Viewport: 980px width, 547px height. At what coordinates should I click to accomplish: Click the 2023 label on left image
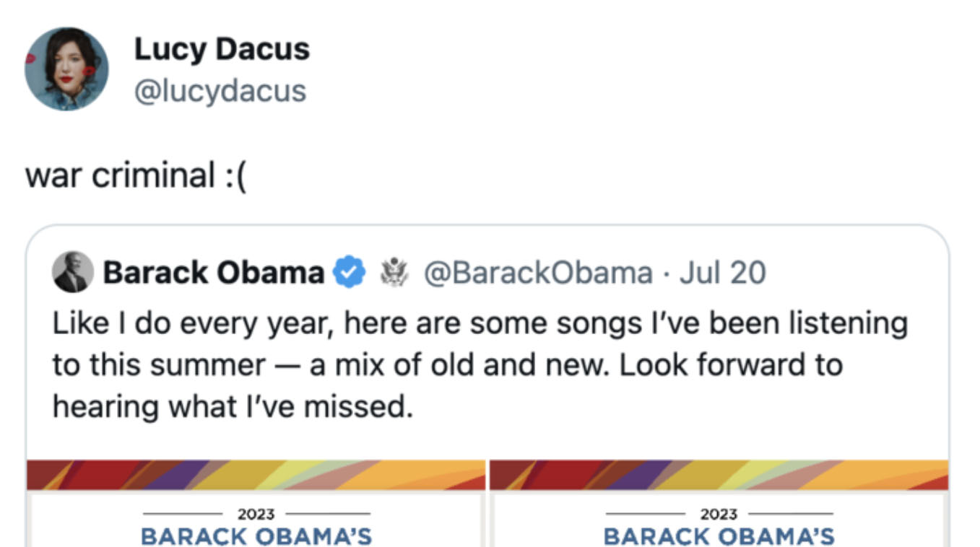tap(256, 514)
